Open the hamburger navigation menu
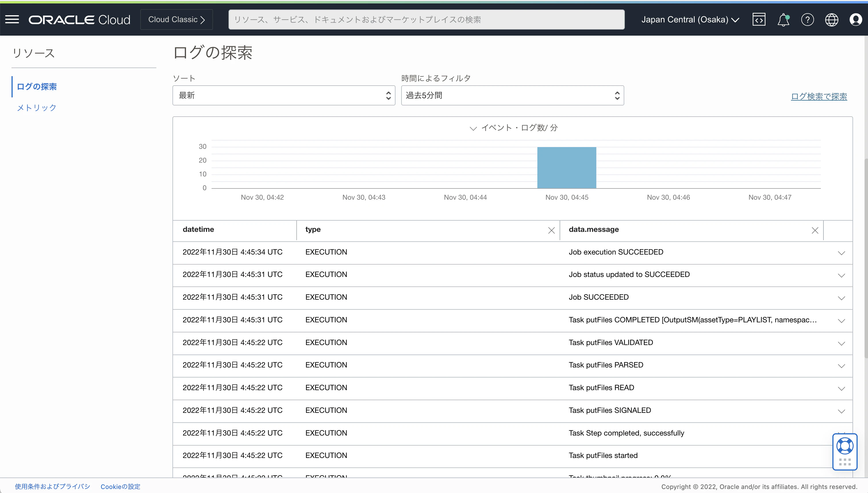This screenshot has width=868, height=493. coord(12,20)
